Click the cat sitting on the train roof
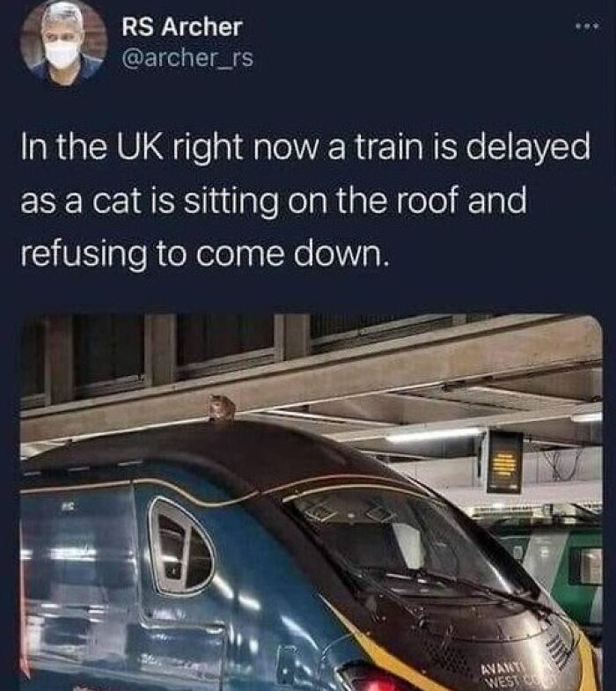Viewport: 616px width, 691px height. [221, 408]
